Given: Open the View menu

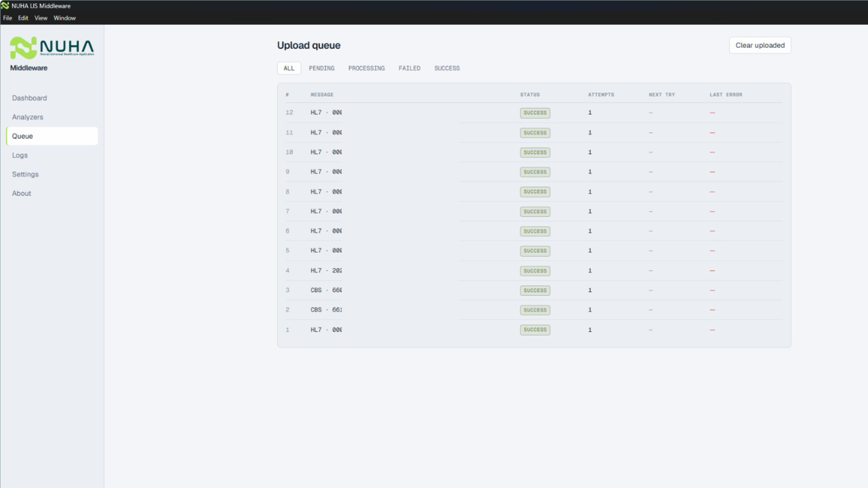Looking at the screenshot, I should pos(41,18).
